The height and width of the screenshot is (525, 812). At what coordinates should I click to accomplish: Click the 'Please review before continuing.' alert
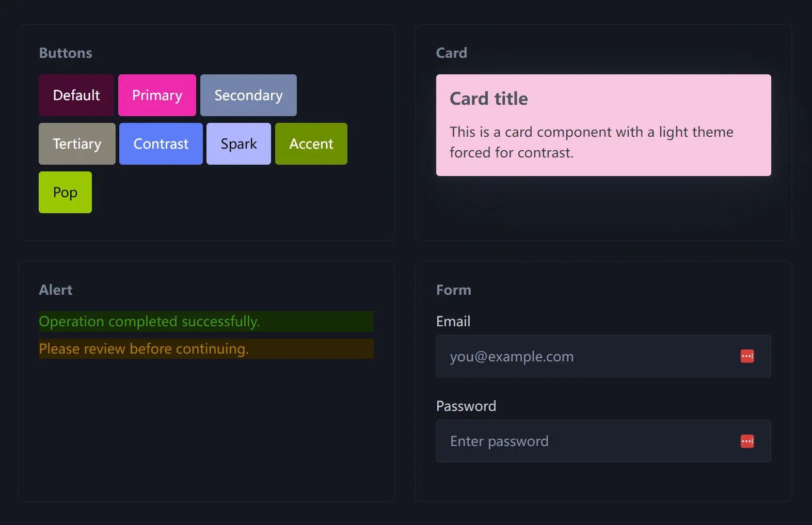pos(206,348)
